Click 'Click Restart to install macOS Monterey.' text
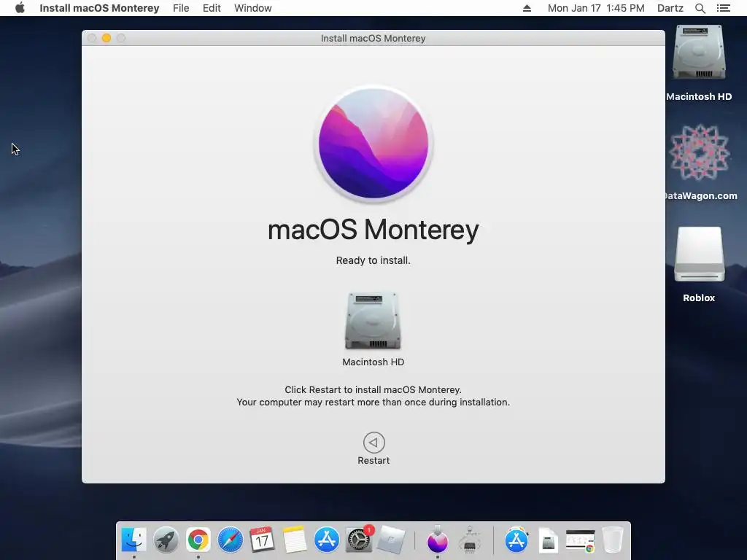 click(373, 389)
